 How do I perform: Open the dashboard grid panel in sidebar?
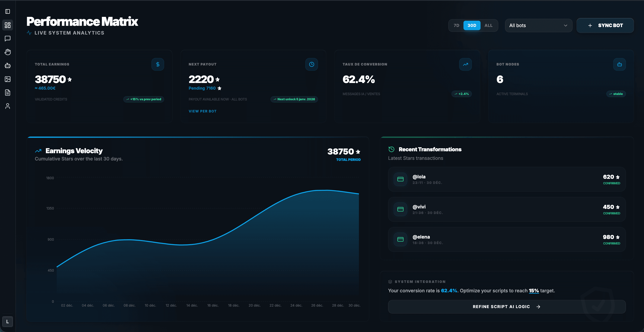point(7,25)
